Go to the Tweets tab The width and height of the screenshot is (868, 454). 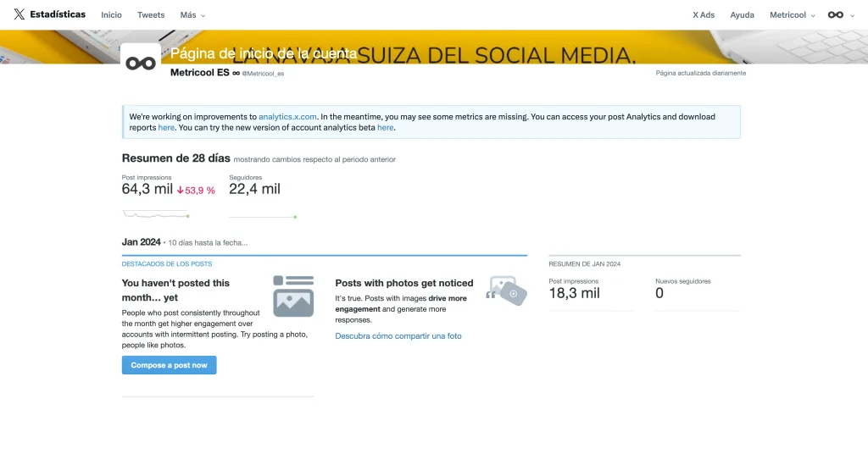point(151,15)
